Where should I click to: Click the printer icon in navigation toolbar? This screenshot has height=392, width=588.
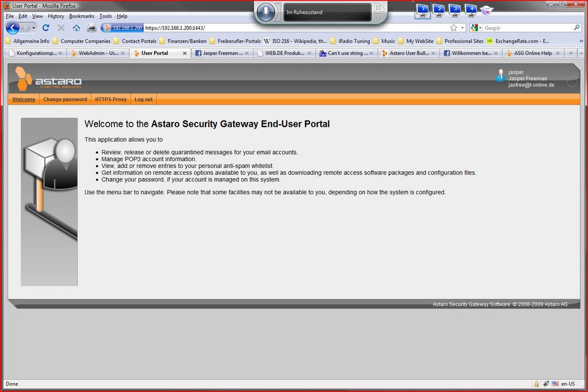pos(91,28)
